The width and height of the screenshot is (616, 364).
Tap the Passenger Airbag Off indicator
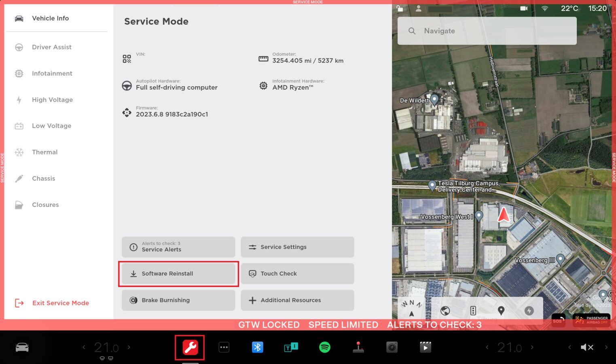(x=591, y=320)
